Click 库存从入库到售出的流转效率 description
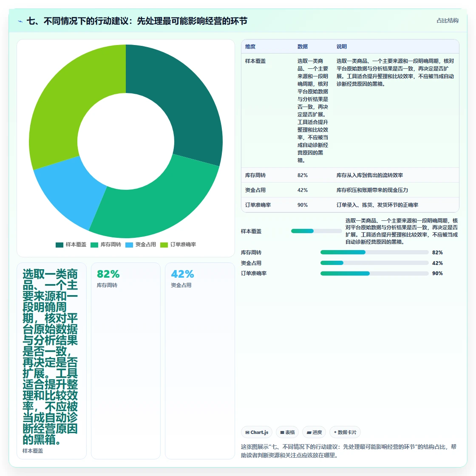The height and width of the screenshot is (476, 476). tap(370, 175)
